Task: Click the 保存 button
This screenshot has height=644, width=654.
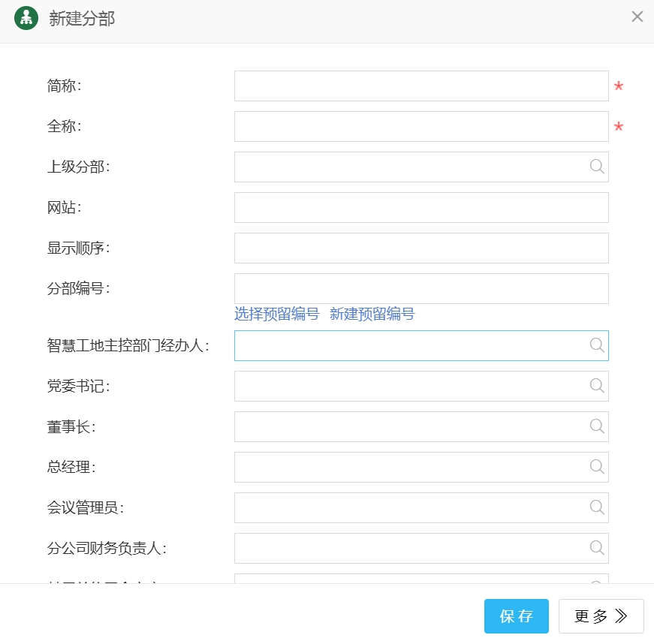Action: click(516, 616)
